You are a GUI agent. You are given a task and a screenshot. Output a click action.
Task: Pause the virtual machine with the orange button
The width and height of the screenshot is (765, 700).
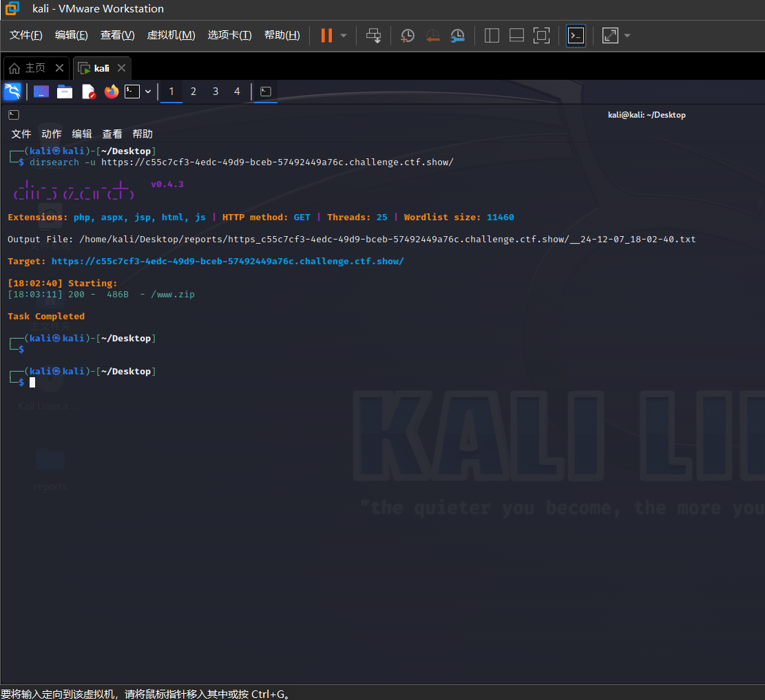pos(326,35)
